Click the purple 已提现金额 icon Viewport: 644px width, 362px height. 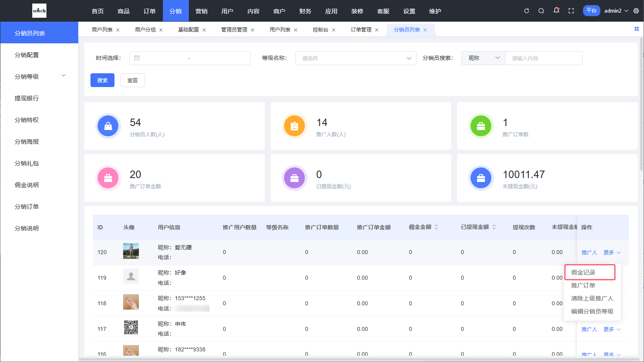295,178
